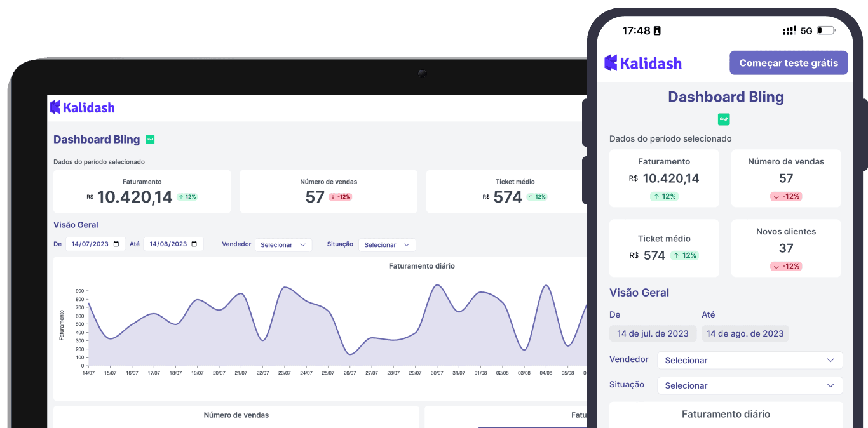868x428 pixels.
Task: Click the Dashboard Bling heading on the laptop
Action: tap(97, 140)
